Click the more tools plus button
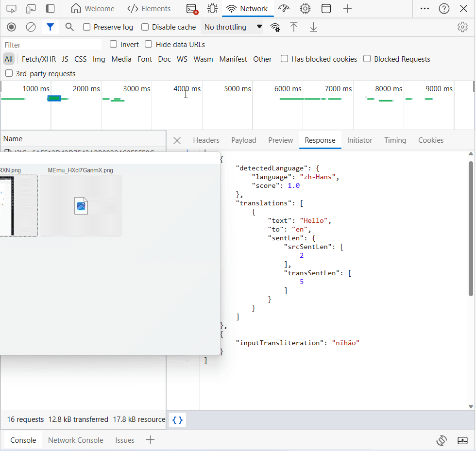The image size is (476, 451). (347, 9)
